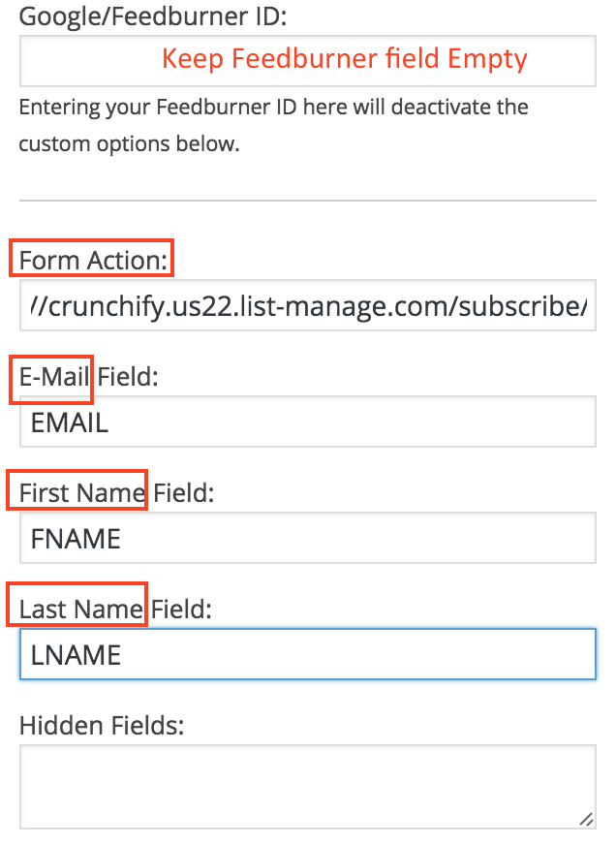Click the input containing EMAIL
616x845 pixels.
(x=307, y=422)
